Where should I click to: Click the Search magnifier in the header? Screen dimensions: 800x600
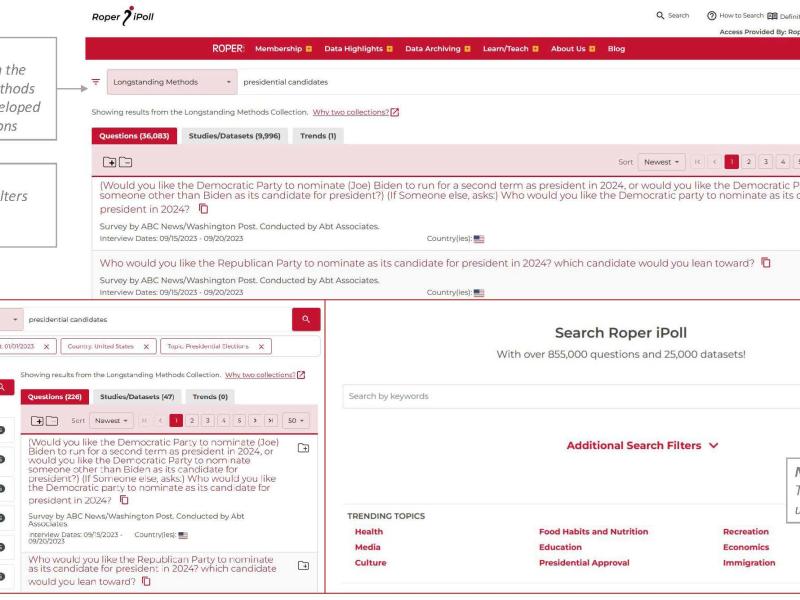tap(660, 16)
